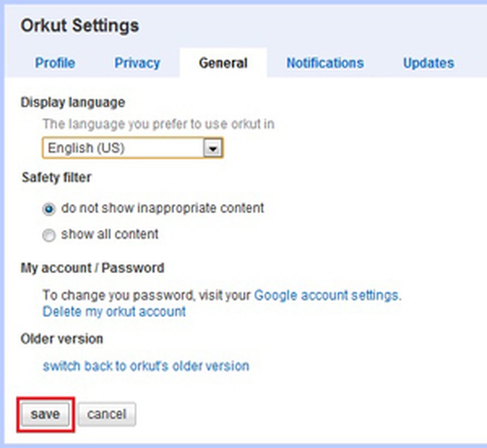Viewport: 487px width, 448px height.
Task: Click the 'My account / Password' heading
Action: 92,268
